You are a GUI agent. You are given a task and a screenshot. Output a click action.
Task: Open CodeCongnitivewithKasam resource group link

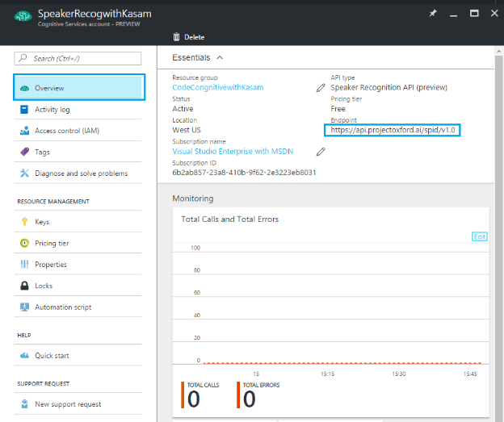tap(217, 87)
